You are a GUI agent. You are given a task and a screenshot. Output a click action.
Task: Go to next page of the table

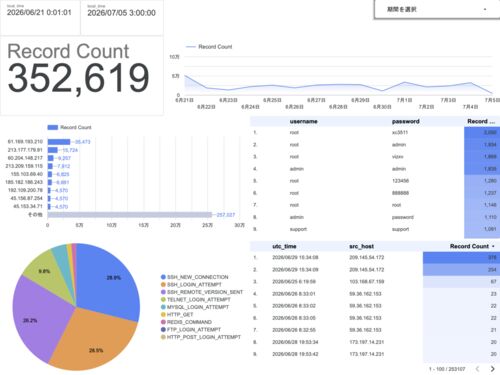(492, 369)
